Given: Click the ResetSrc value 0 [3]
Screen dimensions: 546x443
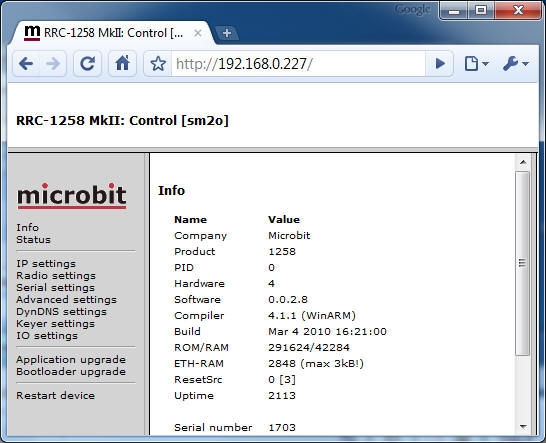Looking at the screenshot, I should (282, 380).
